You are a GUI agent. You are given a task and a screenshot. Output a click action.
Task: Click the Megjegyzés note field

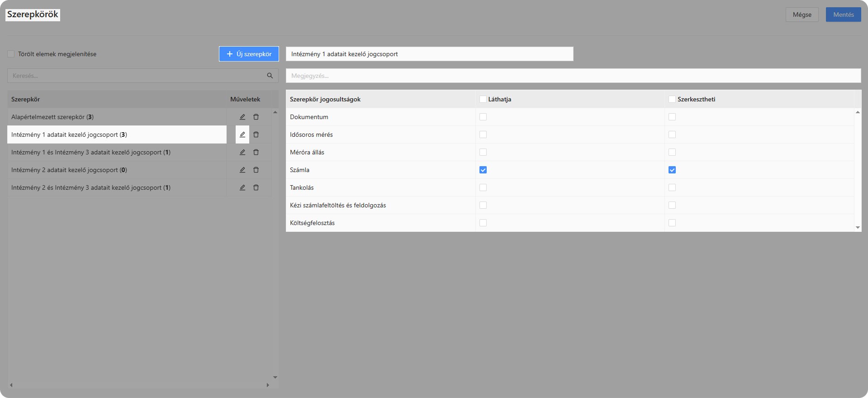point(573,76)
